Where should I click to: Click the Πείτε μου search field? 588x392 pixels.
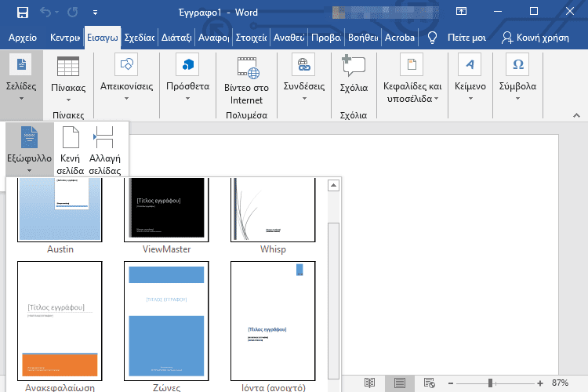pyautogui.click(x=466, y=38)
